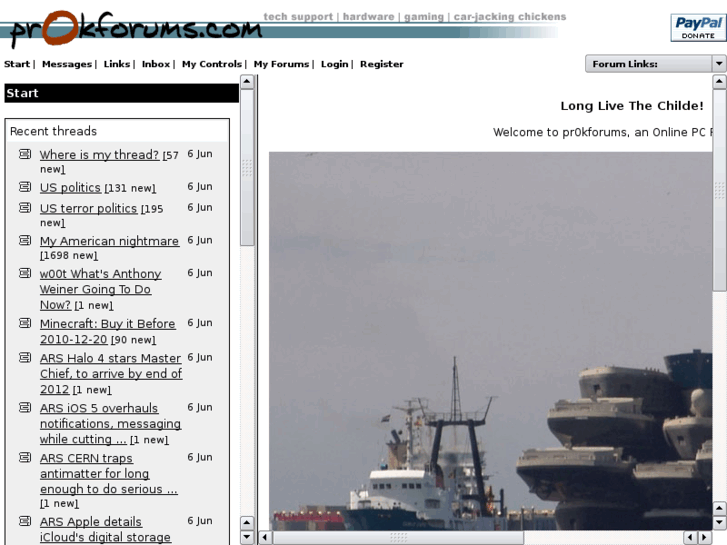This screenshot has width=727, height=545.
Task: Click the thread icon beside 'ARS iOS 5 overhauls'
Action: click(25, 407)
